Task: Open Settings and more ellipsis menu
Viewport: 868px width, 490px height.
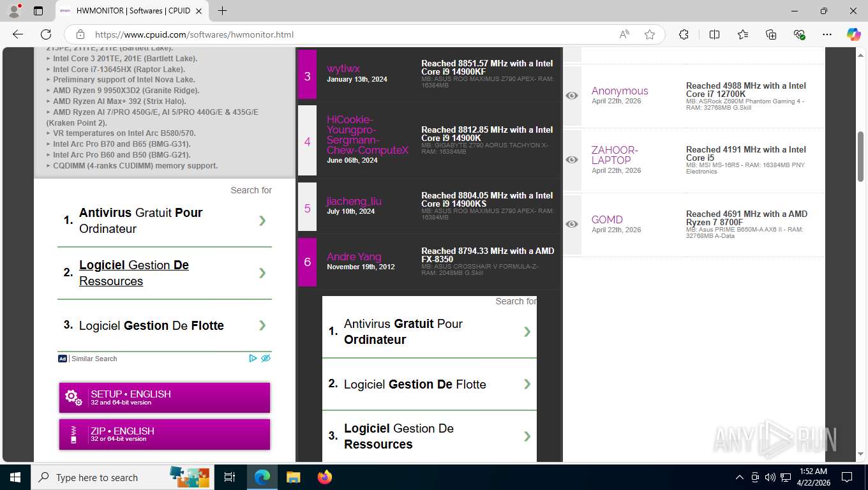Action: click(x=827, y=34)
